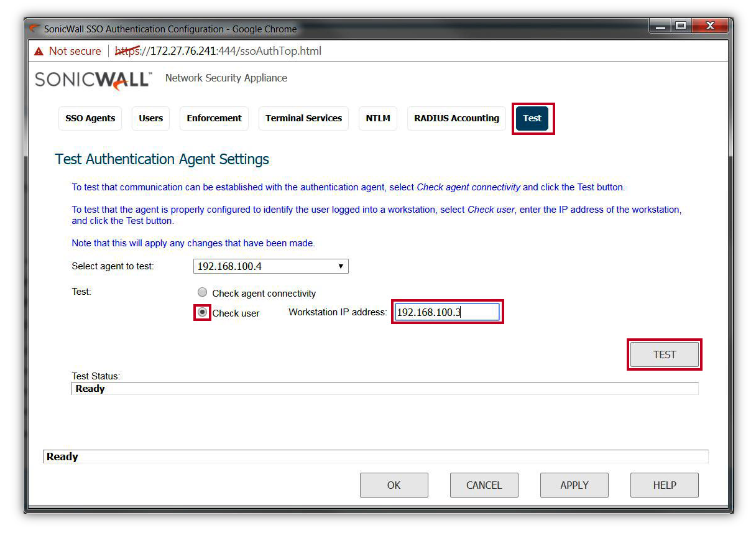Click the Workstation IP address field
This screenshot has height=533, width=756.
click(x=447, y=312)
